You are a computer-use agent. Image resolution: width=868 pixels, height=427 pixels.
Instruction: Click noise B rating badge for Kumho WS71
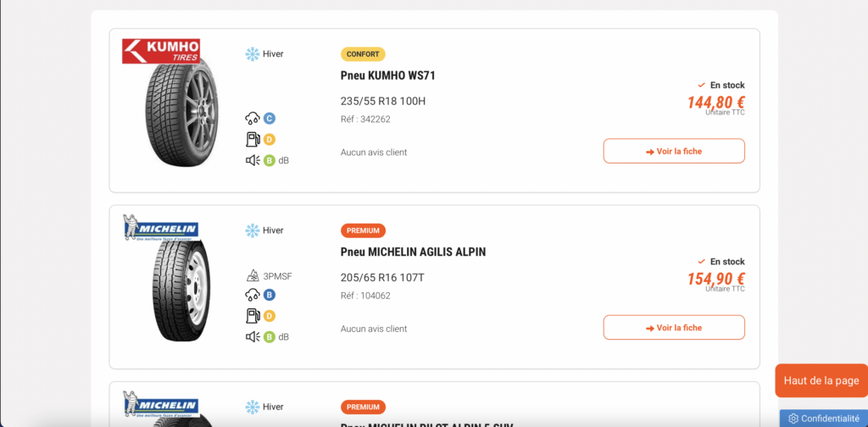pyautogui.click(x=269, y=160)
